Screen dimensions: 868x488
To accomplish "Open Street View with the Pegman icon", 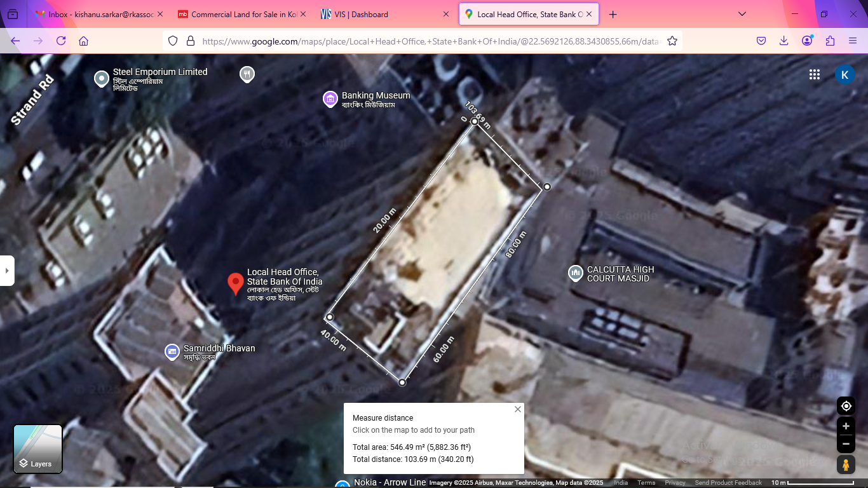I will coord(846,464).
